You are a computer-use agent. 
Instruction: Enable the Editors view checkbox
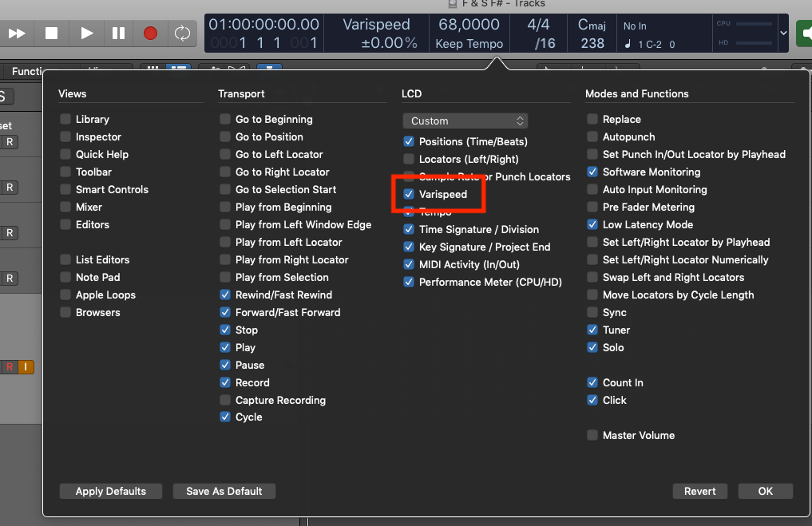(x=65, y=225)
